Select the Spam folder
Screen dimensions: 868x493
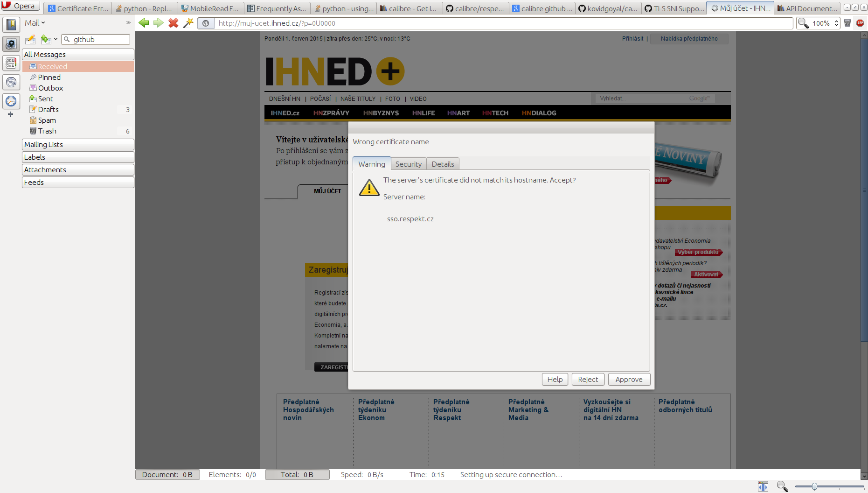pyautogui.click(x=78, y=120)
